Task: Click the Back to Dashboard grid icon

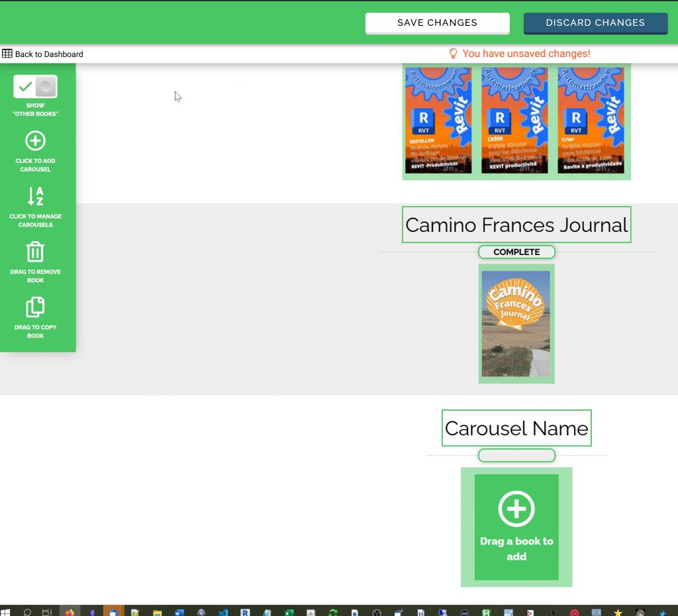Action: coord(7,54)
